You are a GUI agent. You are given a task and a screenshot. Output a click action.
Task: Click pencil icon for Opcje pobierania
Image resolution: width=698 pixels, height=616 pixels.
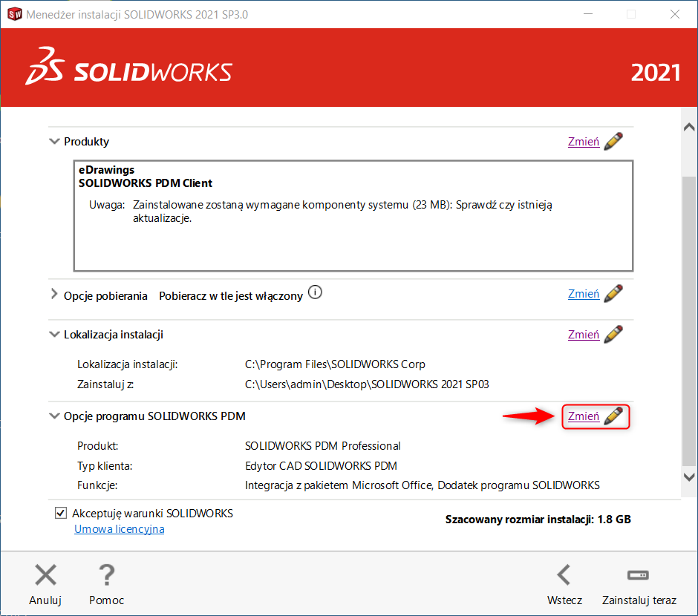[613, 294]
